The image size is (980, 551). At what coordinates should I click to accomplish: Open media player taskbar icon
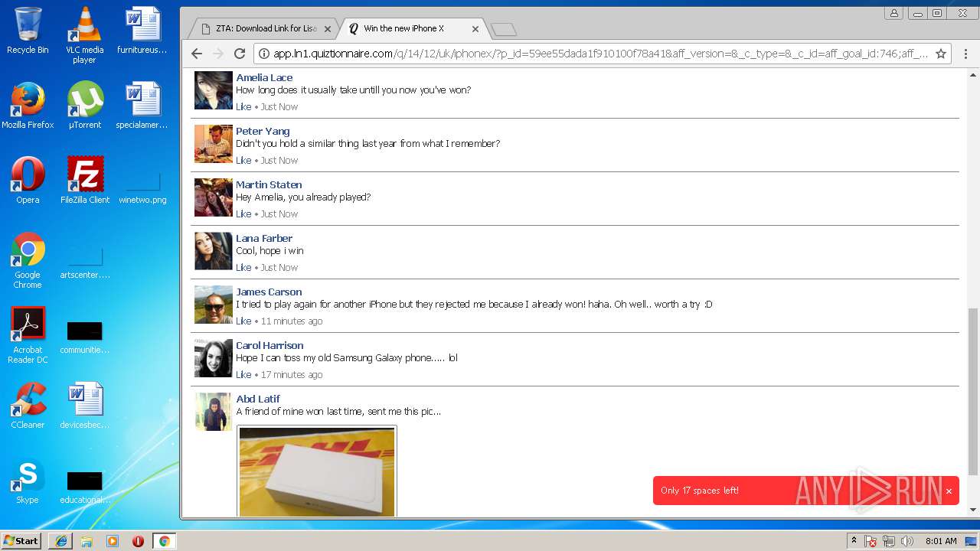pyautogui.click(x=113, y=541)
